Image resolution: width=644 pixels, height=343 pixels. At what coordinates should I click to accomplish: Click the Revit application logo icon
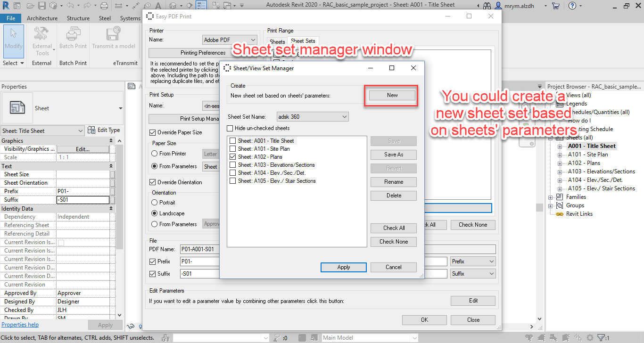click(6, 6)
